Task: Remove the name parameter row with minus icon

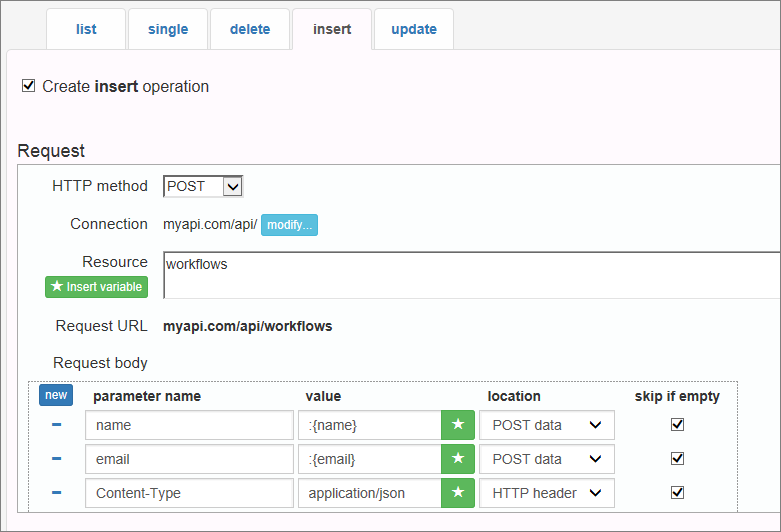Action: click(x=57, y=425)
